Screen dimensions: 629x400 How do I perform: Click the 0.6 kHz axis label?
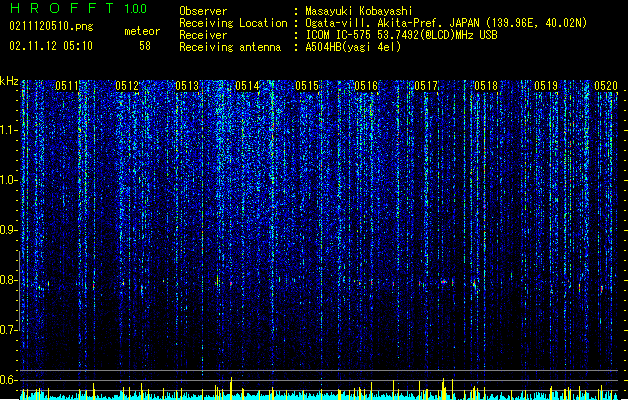point(9,380)
